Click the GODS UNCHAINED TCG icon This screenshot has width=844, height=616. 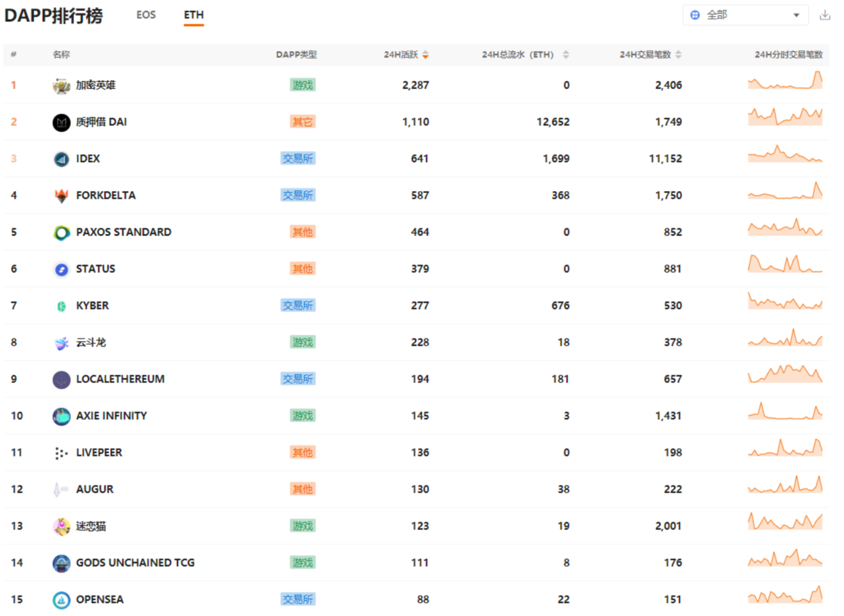(62, 563)
